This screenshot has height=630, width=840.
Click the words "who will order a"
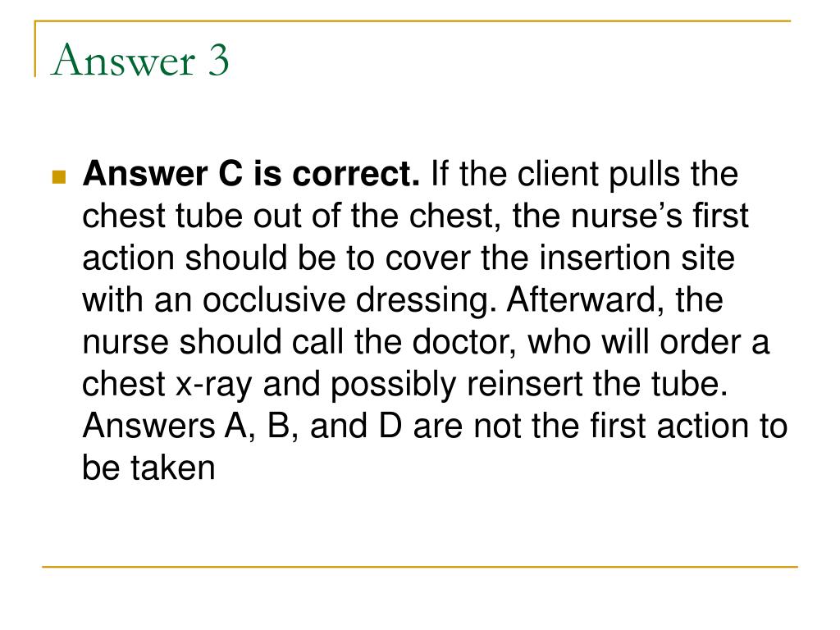[649, 342]
